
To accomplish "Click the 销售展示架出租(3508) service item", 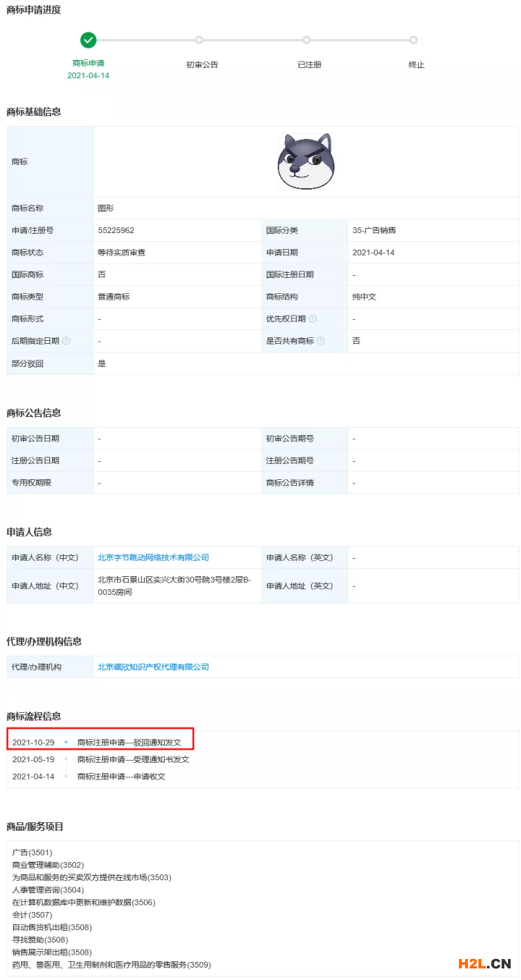I will point(52,952).
